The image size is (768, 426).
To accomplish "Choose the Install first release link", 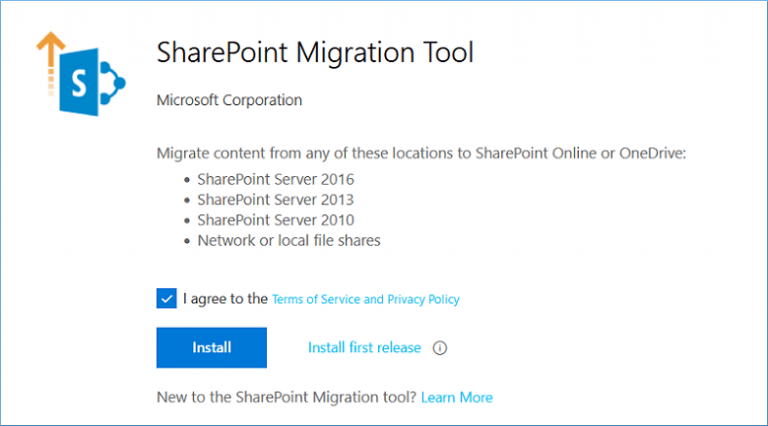I will 364,348.
